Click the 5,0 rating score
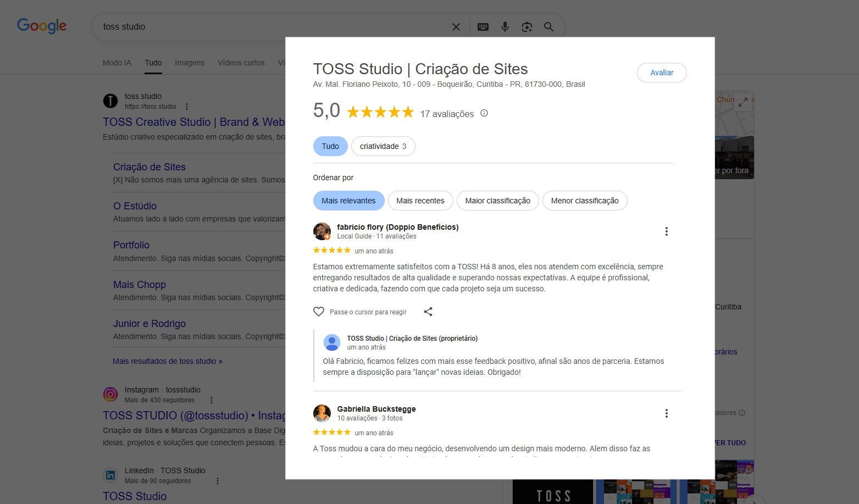The height and width of the screenshot is (504, 859). [326, 110]
